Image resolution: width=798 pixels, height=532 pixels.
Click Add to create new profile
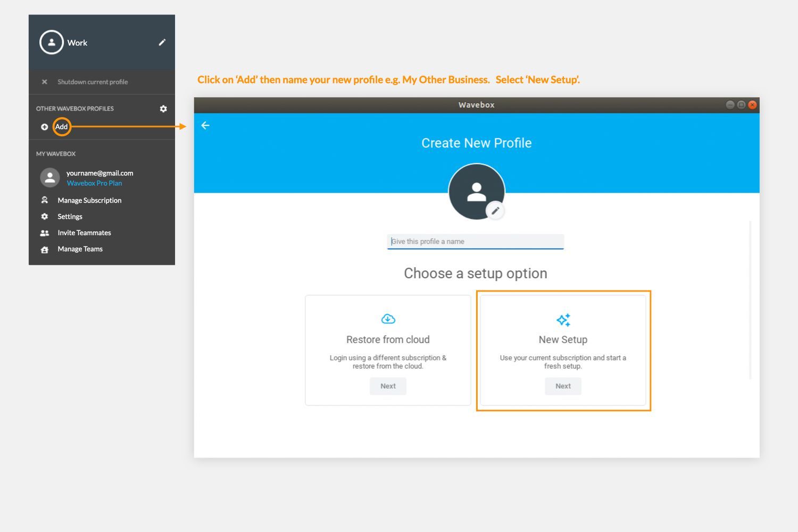point(62,127)
